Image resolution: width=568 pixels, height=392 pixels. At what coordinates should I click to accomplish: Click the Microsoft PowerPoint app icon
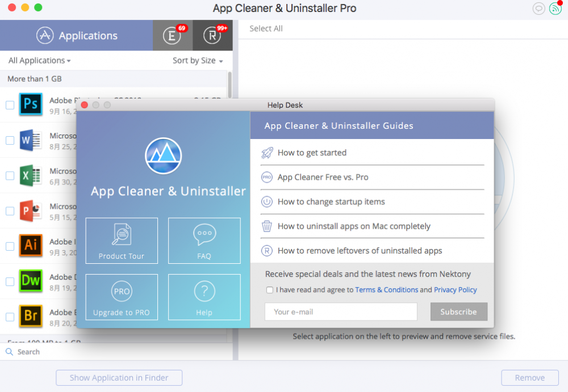pyautogui.click(x=31, y=210)
